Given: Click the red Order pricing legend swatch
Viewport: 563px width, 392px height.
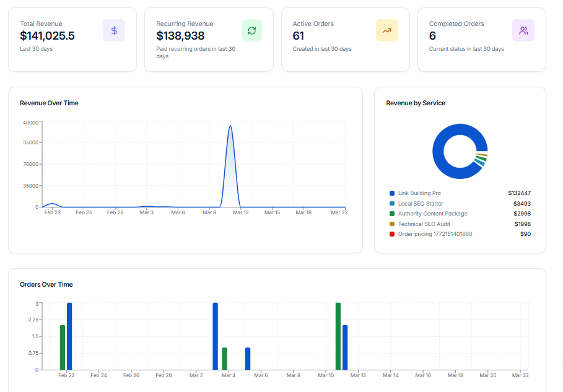Looking at the screenshot, I should point(391,234).
